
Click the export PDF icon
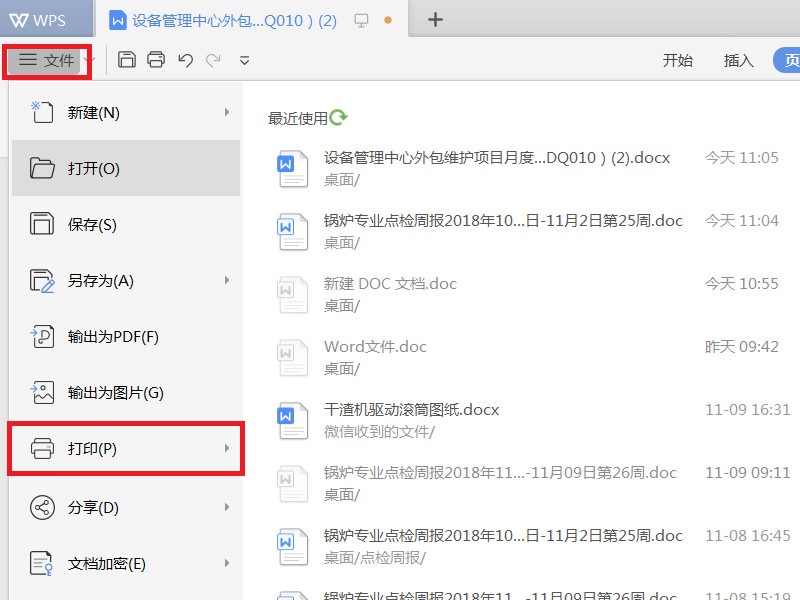tap(42, 337)
